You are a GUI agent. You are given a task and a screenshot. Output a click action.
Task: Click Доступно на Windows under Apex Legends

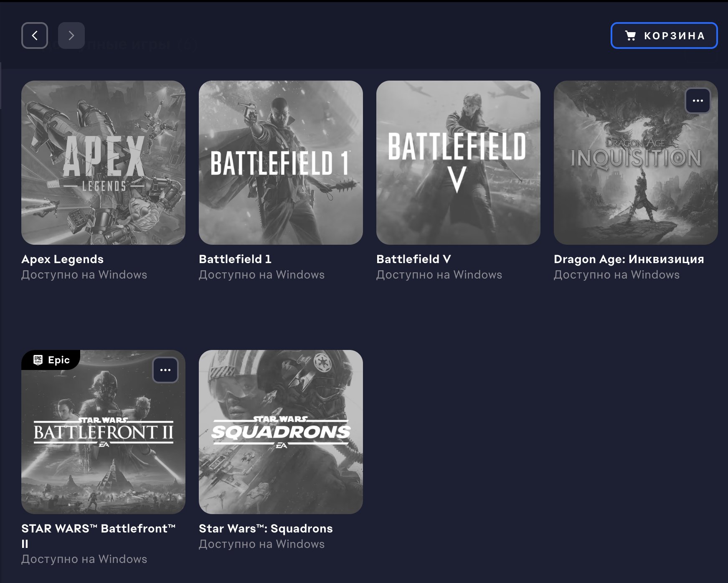click(x=84, y=275)
